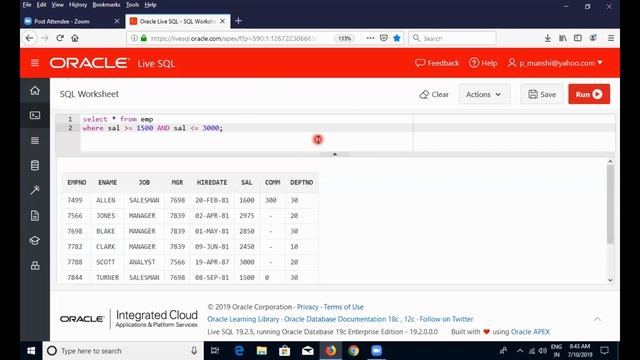Open the History menu
This screenshot has width=640, height=360.
click(x=78, y=5)
